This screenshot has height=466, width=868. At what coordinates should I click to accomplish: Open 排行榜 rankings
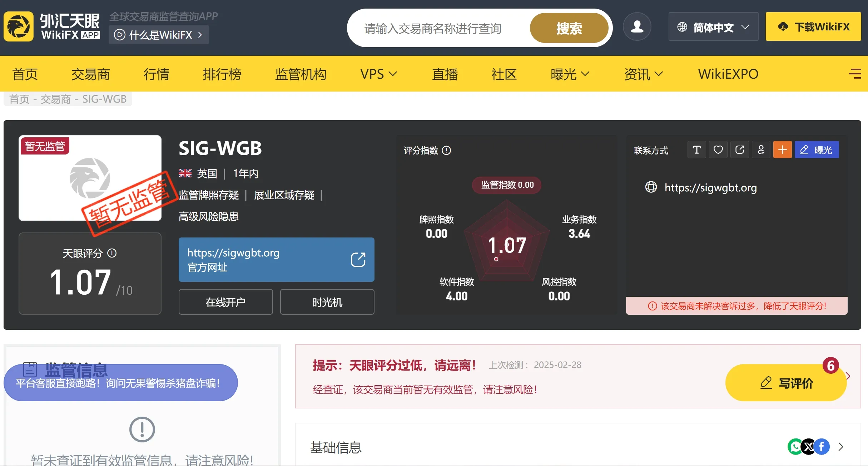pyautogui.click(x=222, y=74)
